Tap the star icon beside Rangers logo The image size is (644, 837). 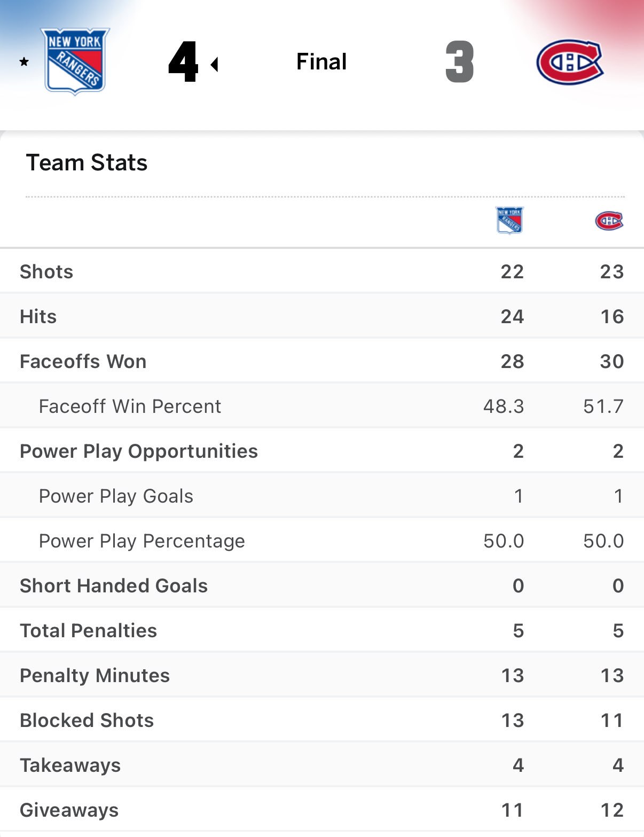pos(24,62)
